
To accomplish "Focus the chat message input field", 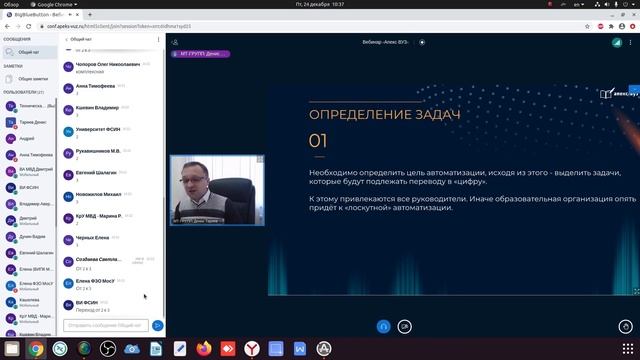I will (x=106, y=325).
